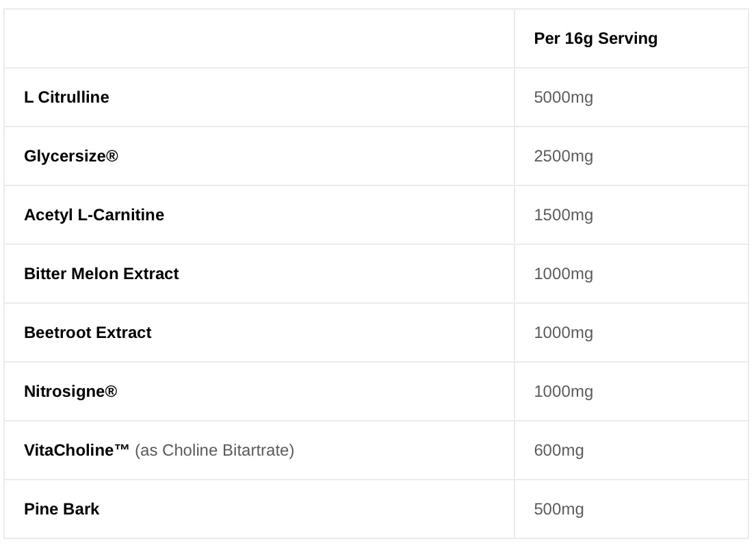The height and width of the screenshot is (548, 756).
Task: Select the Glycersize® ingredient name
Action: tap(71, 156)
